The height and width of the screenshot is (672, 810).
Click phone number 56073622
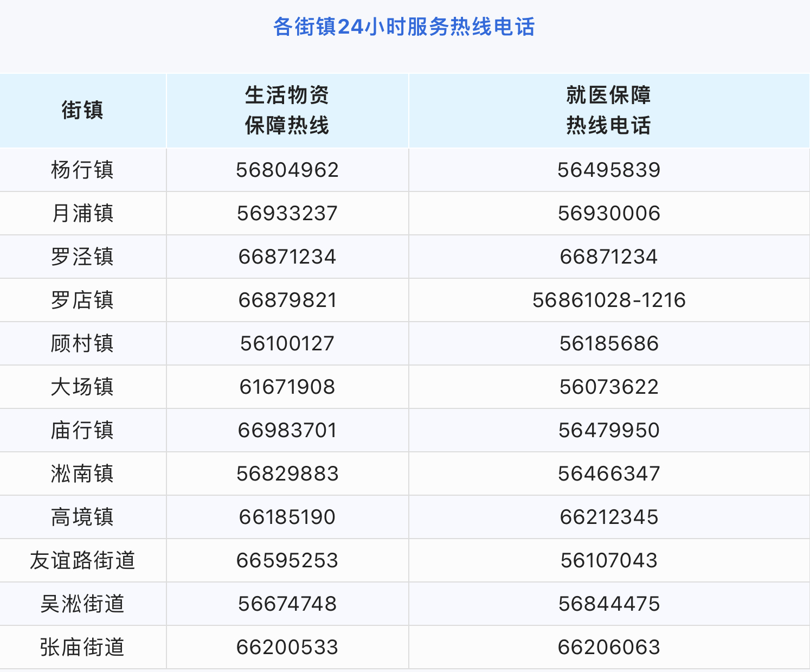pos(609,387)
